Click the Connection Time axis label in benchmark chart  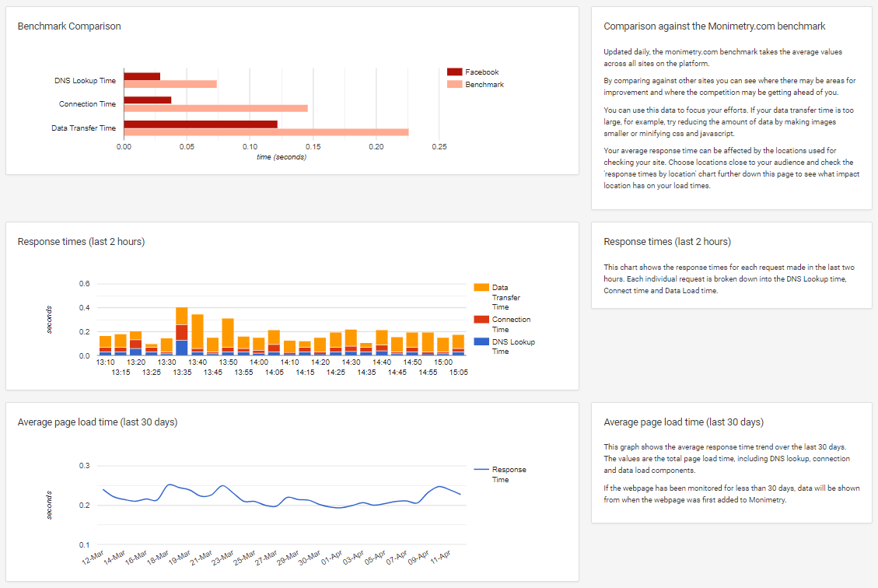point(87,104)
